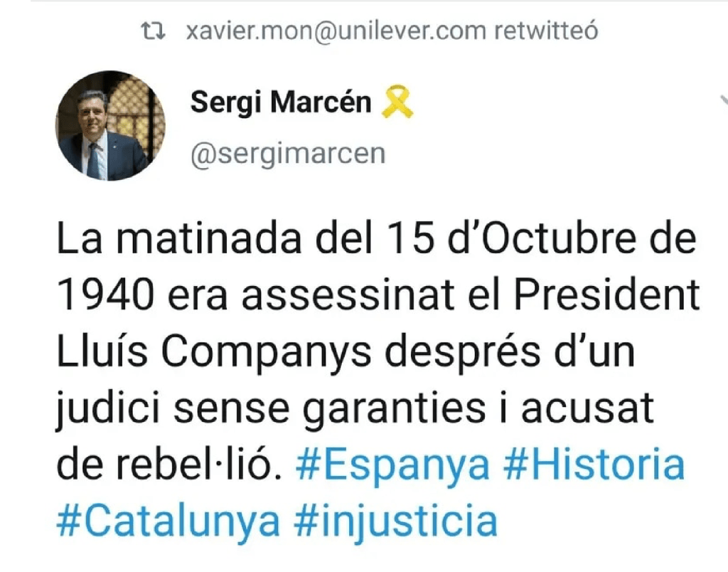Open the xavier.mon@unilever.com retweeter profile
The height and width of the screenshot is (572, 728).
click(336, 31)
